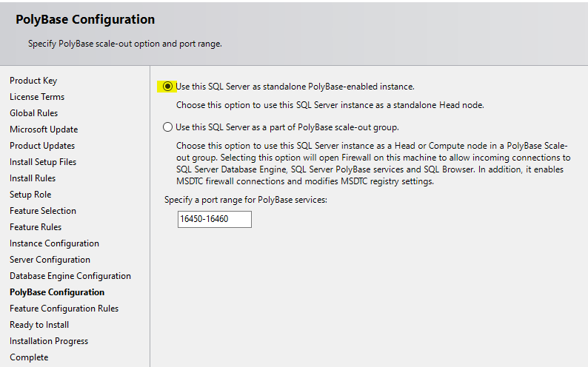Select standalone PolyBase-enabled instance radio button
The width and height of the screenshot is (588, 367).
pyautogui.click(x=168, y=87)
